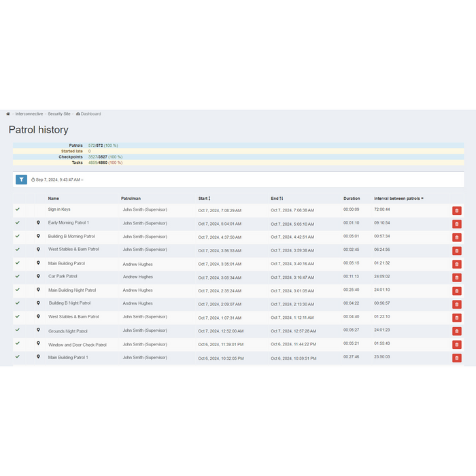This screenshot has height=476, width=476.
Task: Sort table by End column
Action: click(x=277, y=199)
